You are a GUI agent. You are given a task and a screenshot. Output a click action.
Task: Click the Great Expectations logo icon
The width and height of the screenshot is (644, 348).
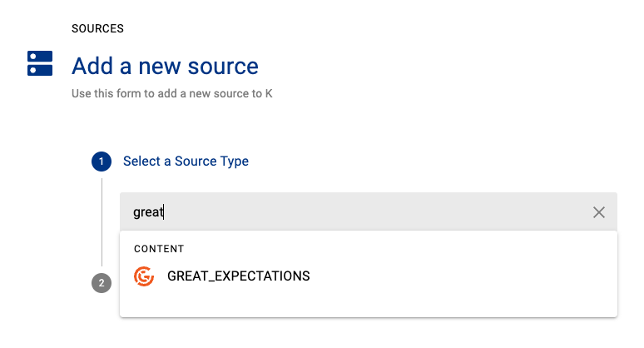[x=144, y=276]
